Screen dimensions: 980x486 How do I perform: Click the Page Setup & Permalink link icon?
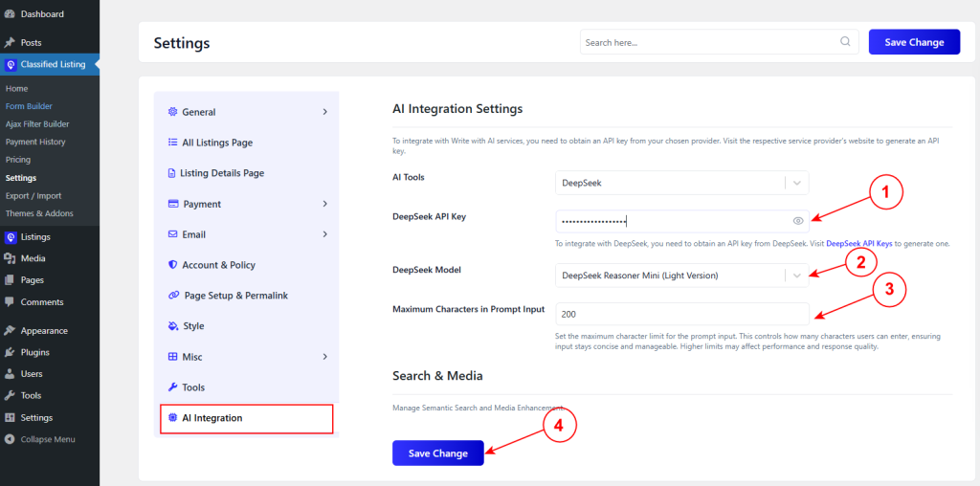tap(174, 296)
